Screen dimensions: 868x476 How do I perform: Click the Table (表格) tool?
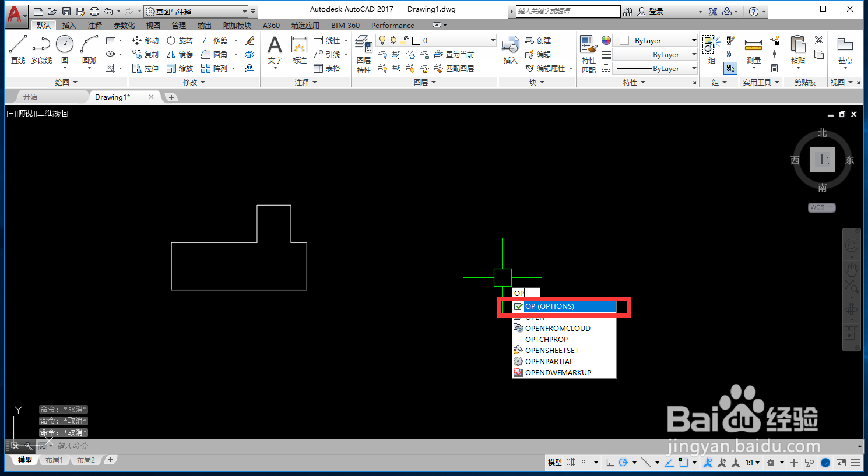(x=327, y=68)
